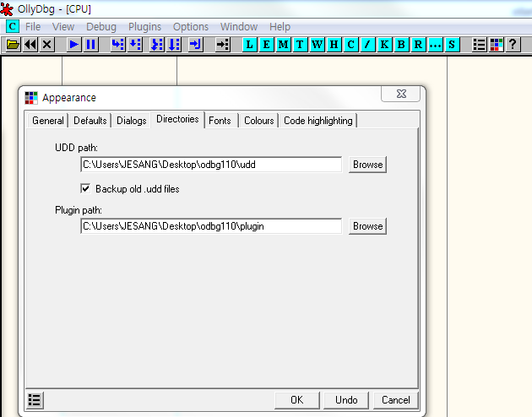Click the Step over icon
Screen dimensions: 532x417
pos(135,45)
